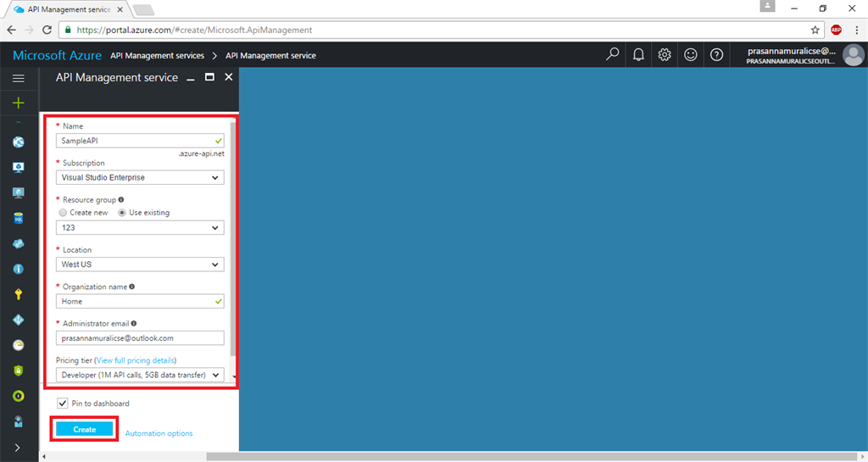Click the info icon beside Resource group

120,200
